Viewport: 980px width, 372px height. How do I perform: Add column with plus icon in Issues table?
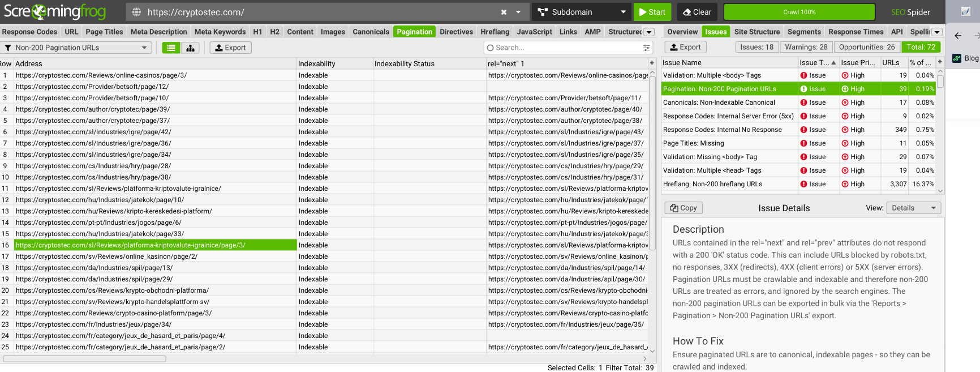point(940,62)
